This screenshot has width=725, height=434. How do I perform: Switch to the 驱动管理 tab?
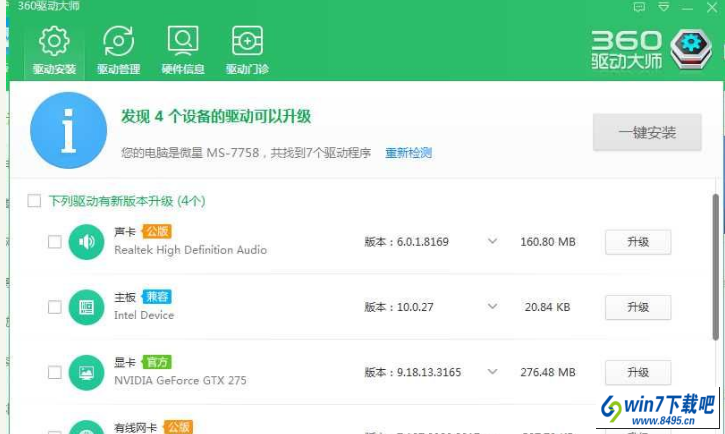(118, 50)
